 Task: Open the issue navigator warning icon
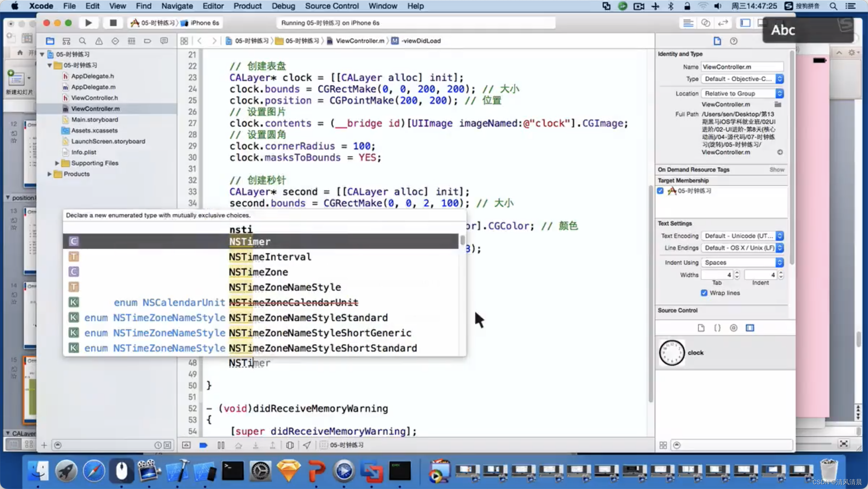pos(99,41)
